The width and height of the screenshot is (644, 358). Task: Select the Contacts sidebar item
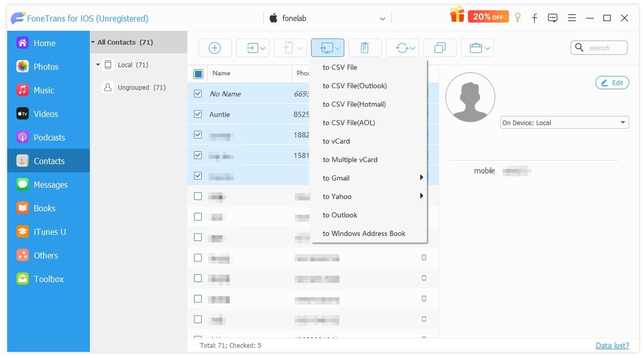click(48, 161)
